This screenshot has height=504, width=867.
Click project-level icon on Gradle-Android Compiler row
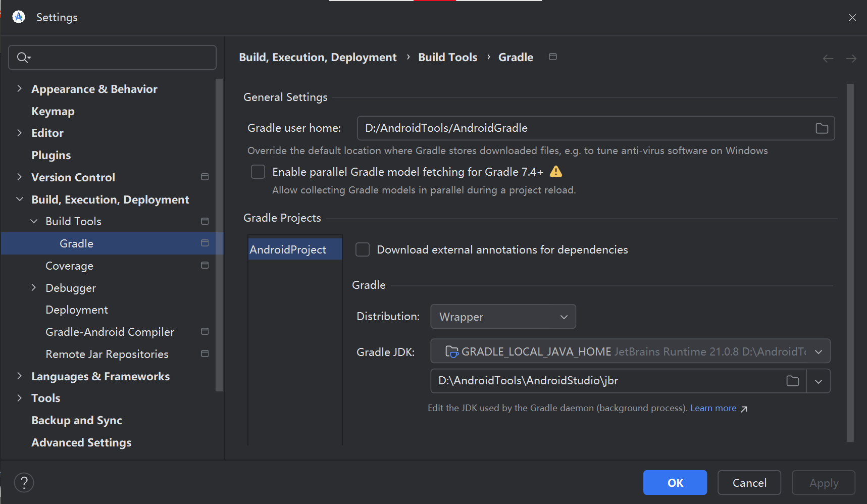click(205, 331)
